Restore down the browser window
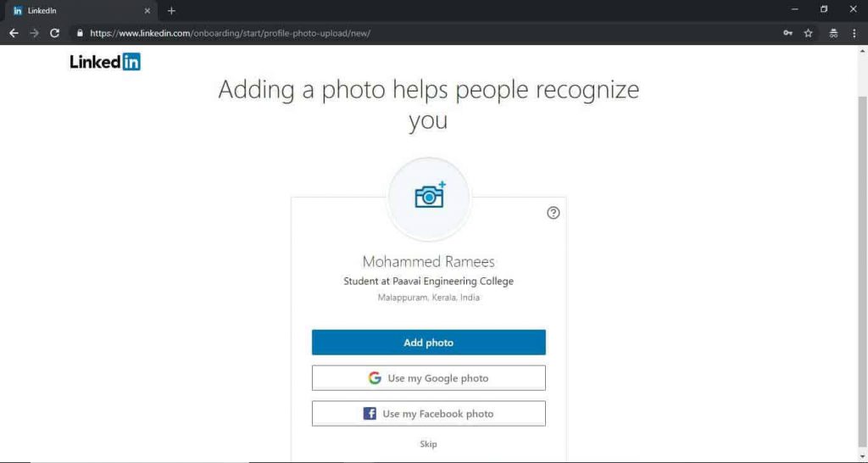The height and width of the screenshot is (463, 868). [824, 9]
